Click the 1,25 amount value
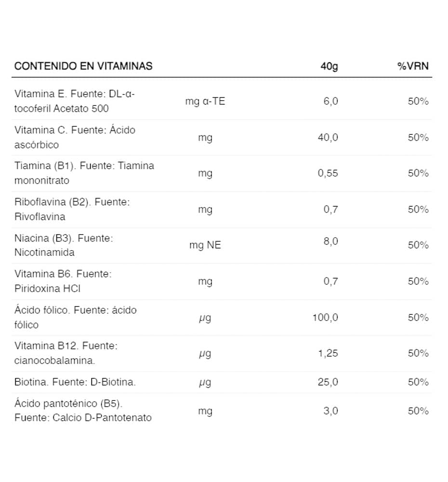Screen dimensions: 448x482 click(328, 353)
